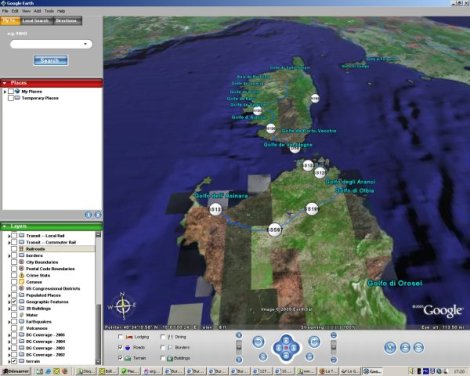Select the Census layer row
The height and width of the screenshot is (376, 470).
(34, 282)
